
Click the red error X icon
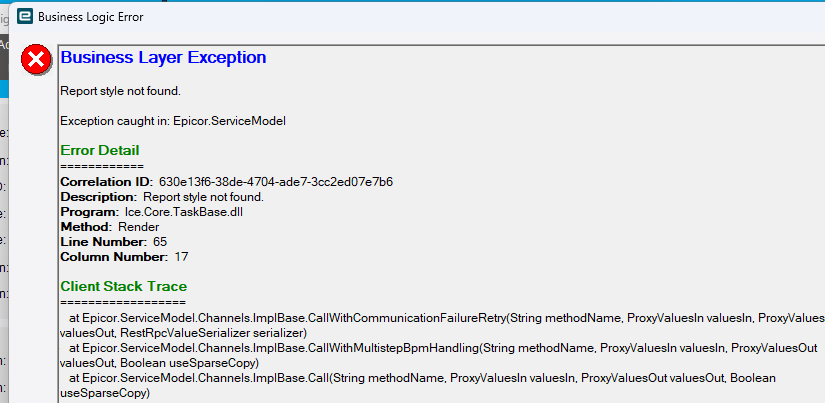coord(36,60)
